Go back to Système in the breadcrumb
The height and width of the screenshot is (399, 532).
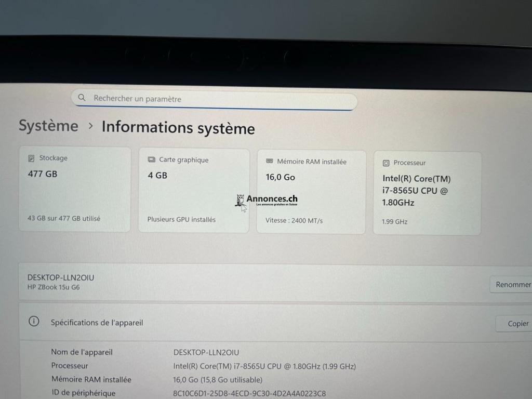tap(48, 126)
